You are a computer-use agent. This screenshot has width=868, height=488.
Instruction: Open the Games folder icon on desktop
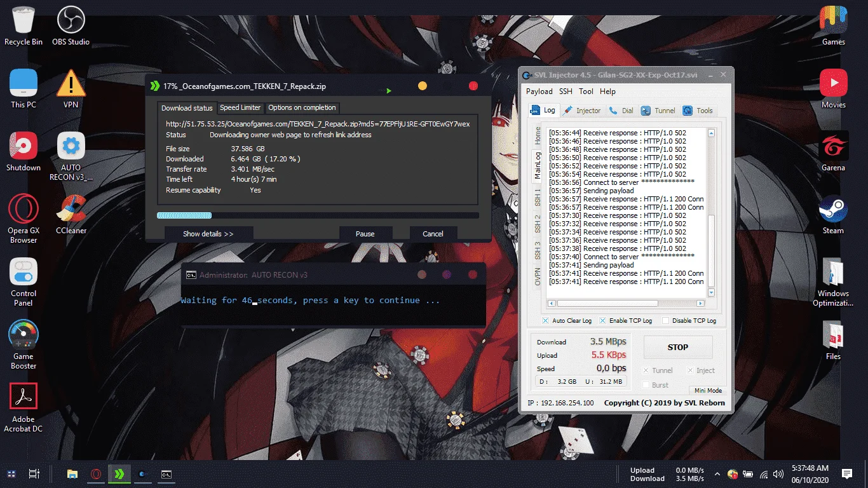(833, 25)
